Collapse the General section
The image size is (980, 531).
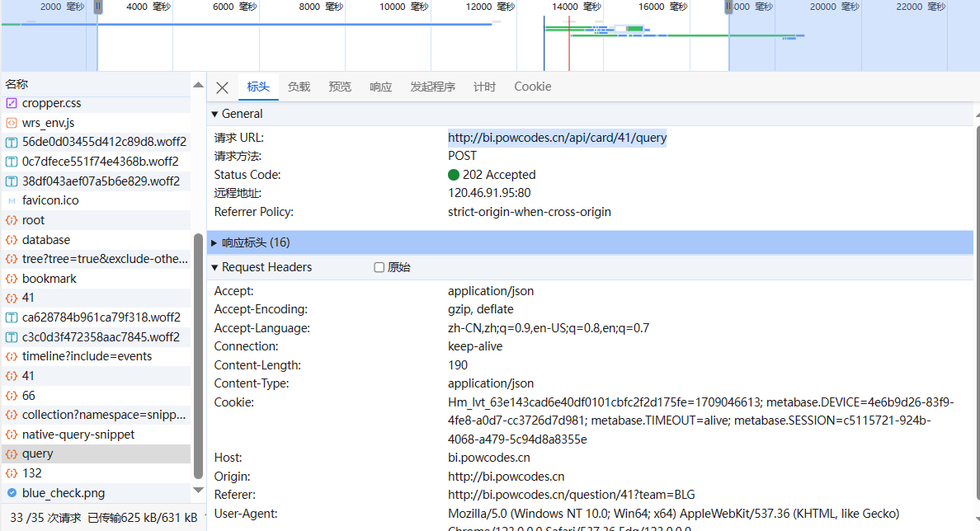click(214, 114)
